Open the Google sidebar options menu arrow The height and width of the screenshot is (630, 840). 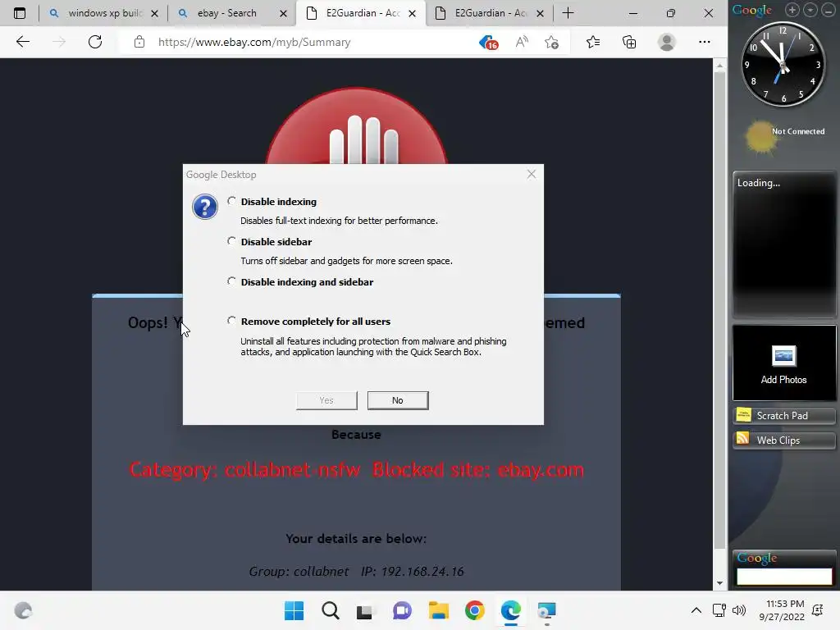click(810, 10)
